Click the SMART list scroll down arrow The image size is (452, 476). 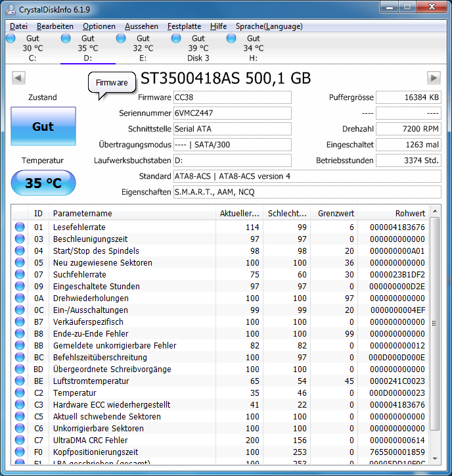[435, 459]
